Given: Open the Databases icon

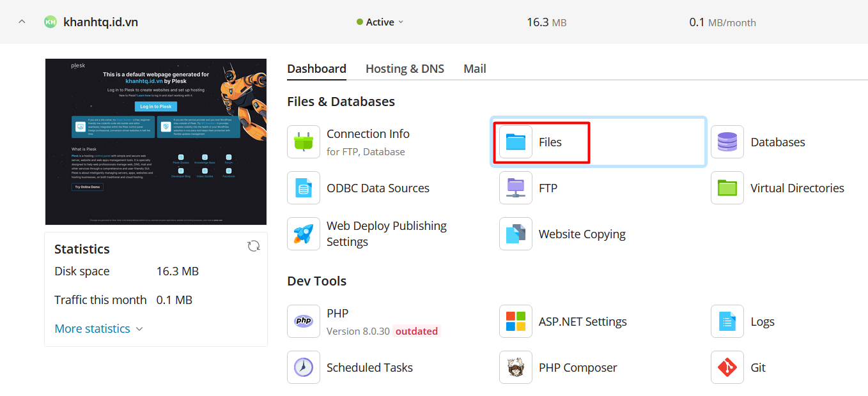Looking at the screenshot, I should pos(727,142).
